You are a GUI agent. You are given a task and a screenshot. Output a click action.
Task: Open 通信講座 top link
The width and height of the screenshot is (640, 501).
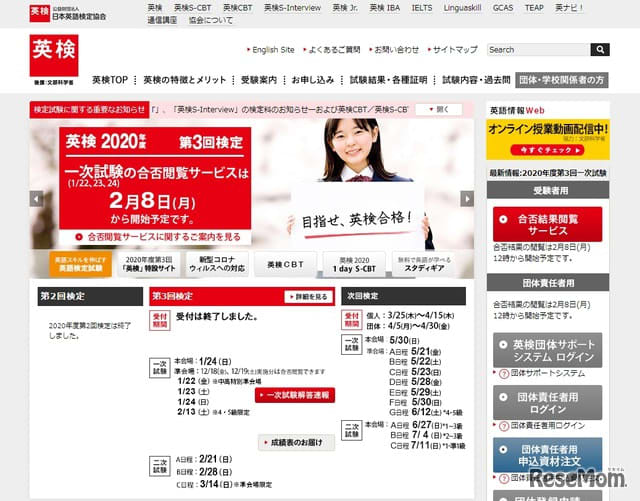[x=162, y=20]
